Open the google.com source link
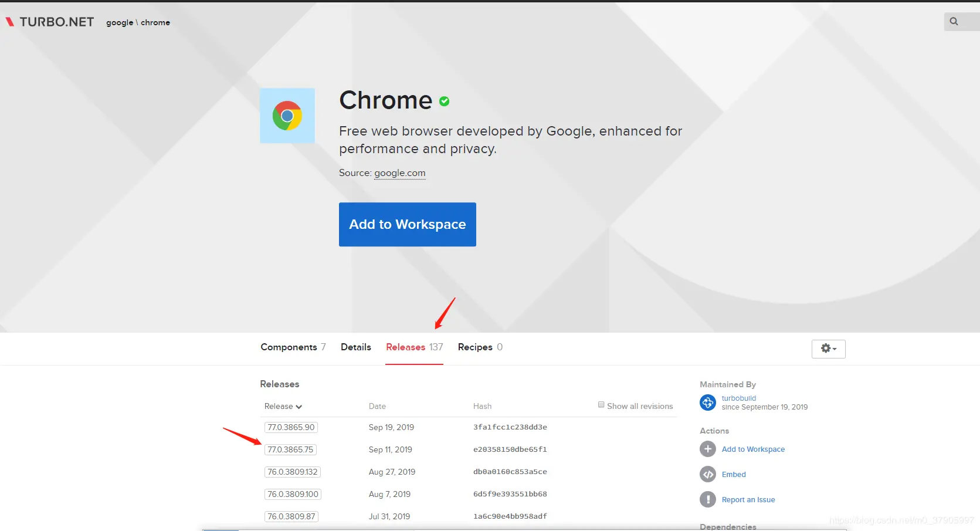Viewport: 980px width, 531px height. pyautogui.click(x=400, y=173)
